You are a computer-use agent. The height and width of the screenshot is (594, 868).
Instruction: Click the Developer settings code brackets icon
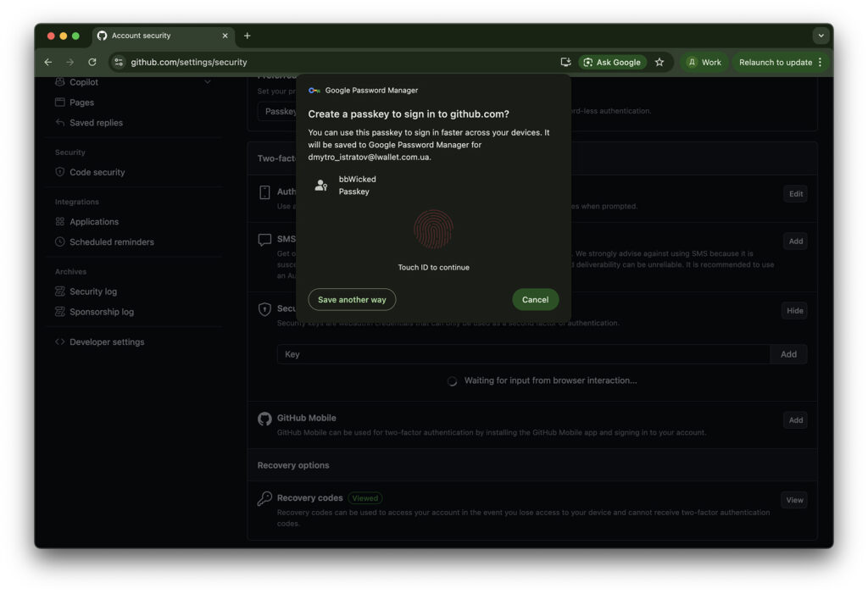[x=60, y=341]
